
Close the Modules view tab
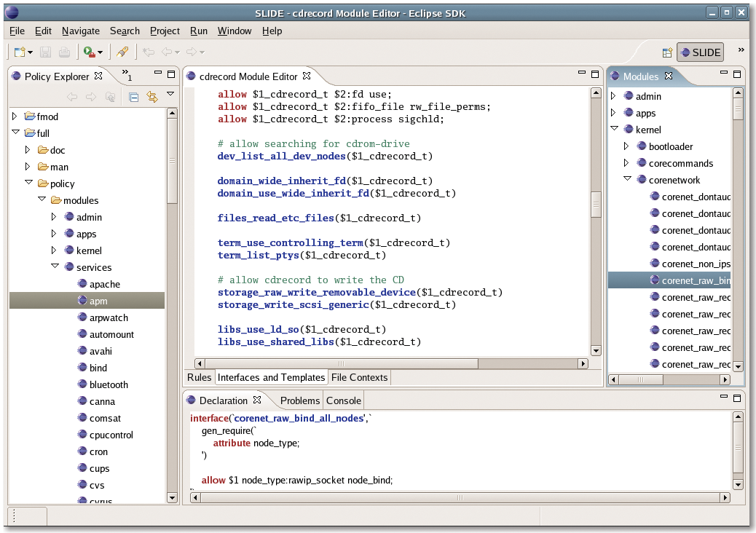(x=669, y=76)
